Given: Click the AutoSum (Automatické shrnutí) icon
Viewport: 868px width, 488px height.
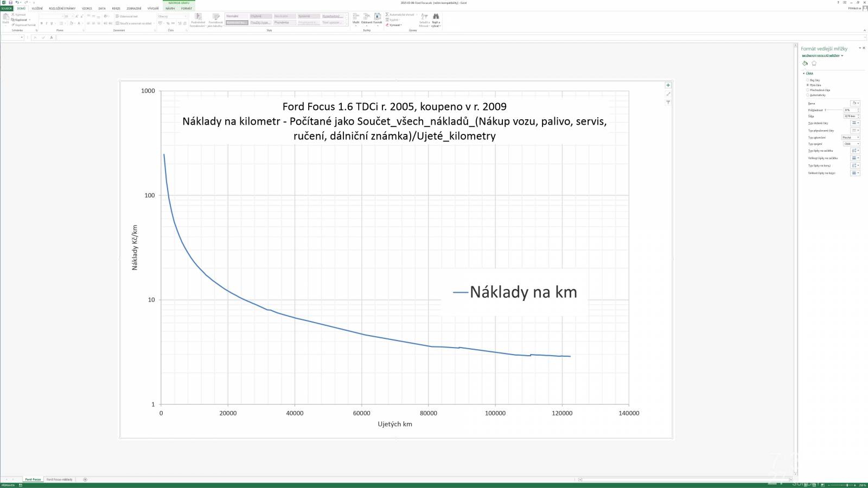Looking at the screenshot, I should point(387,15).
